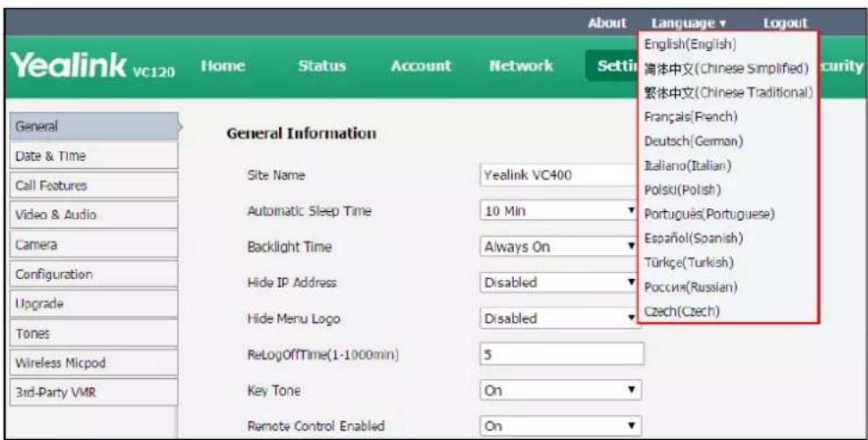Open the Home tab

223,66
